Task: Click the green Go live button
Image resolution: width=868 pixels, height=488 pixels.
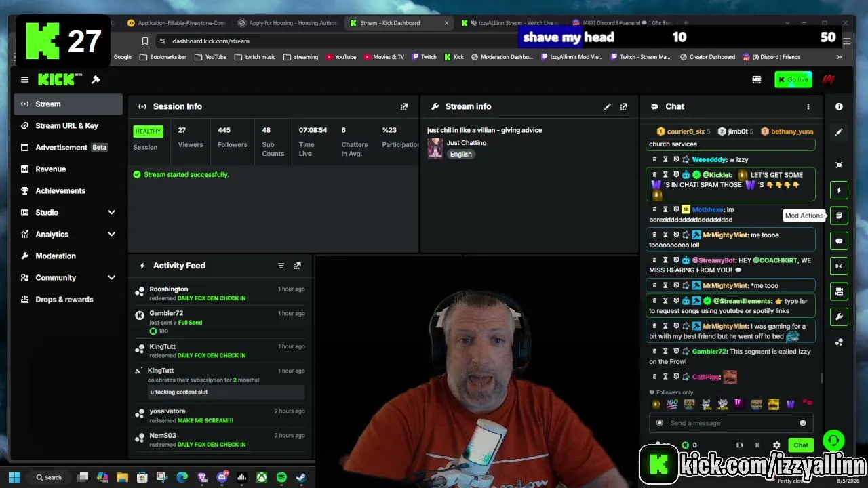Action: pyautogui.click(x=793, y=80)
